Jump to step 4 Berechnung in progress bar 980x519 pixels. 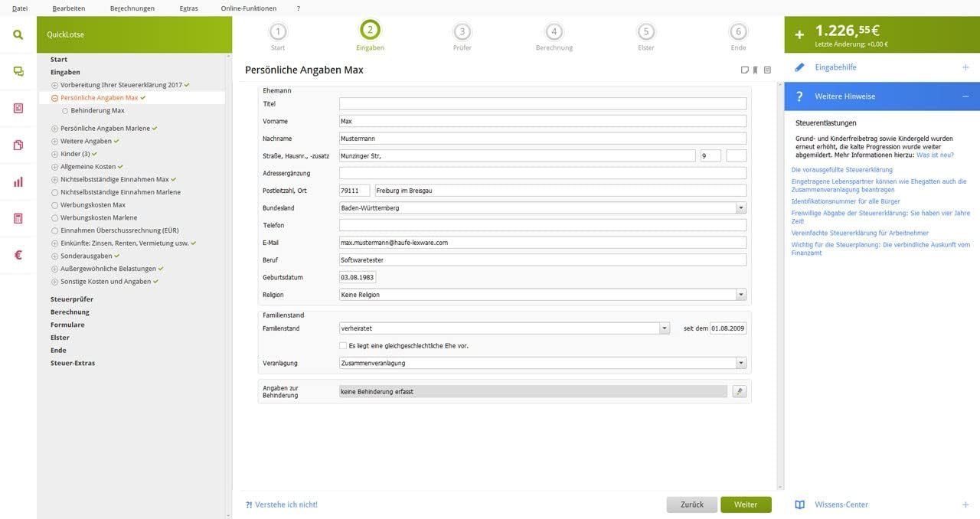click(554, 32)
